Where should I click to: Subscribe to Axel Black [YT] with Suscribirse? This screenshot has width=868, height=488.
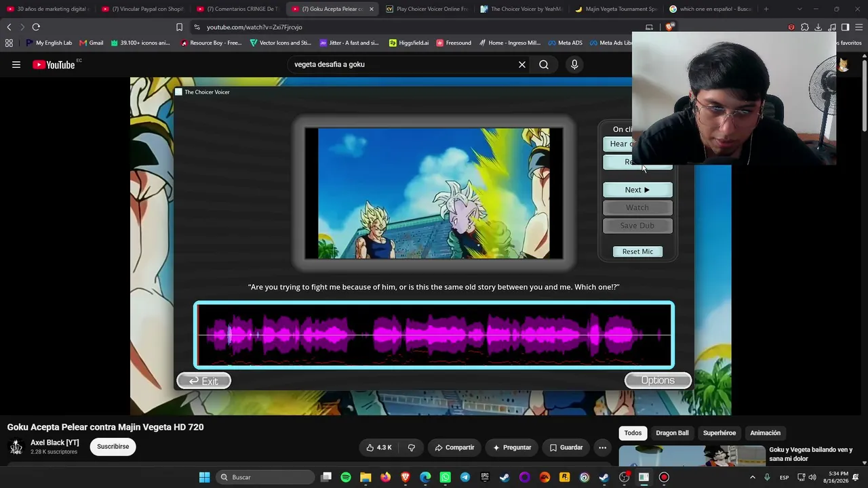[x=113, y=447]
